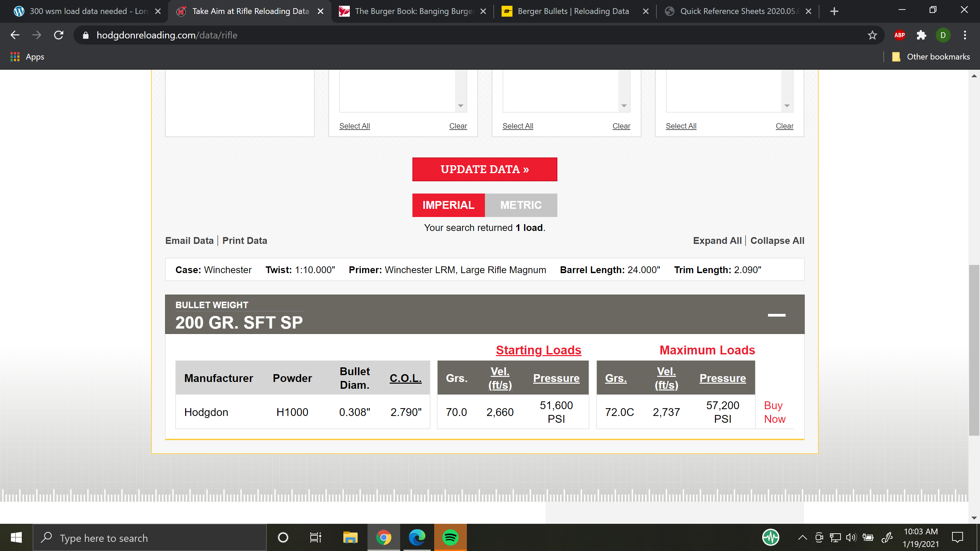Click Print Data link

click(245, 241)
